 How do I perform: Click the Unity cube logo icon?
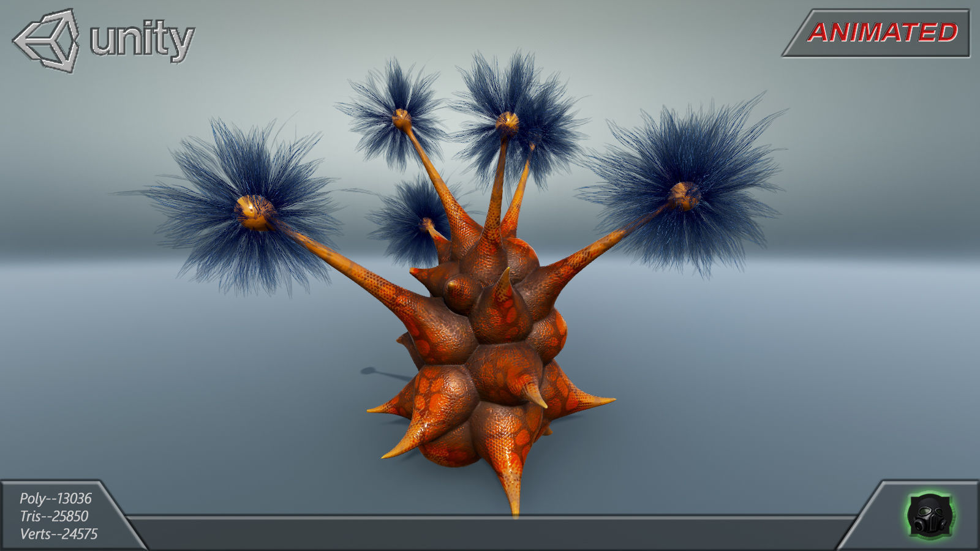click(46, 40)
